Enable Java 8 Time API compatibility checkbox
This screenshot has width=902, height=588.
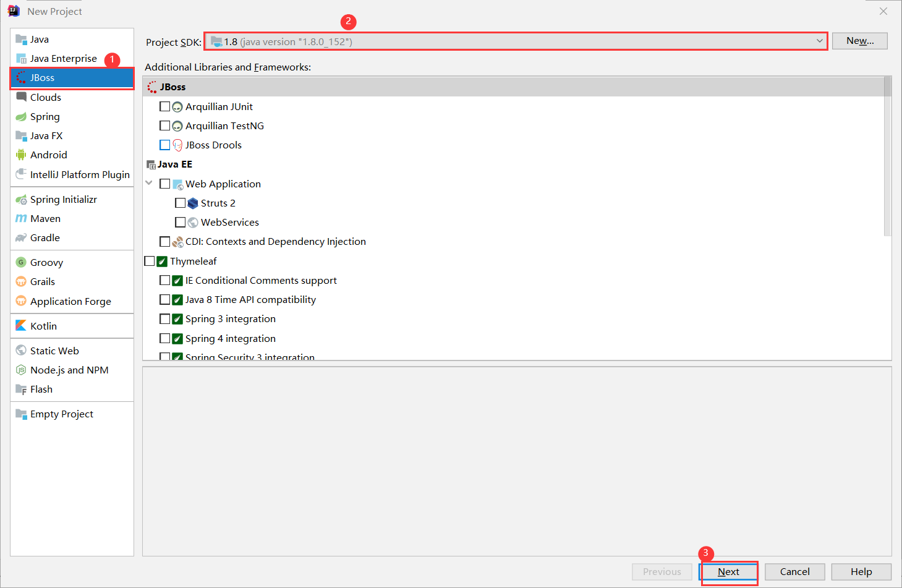point(164,299)
